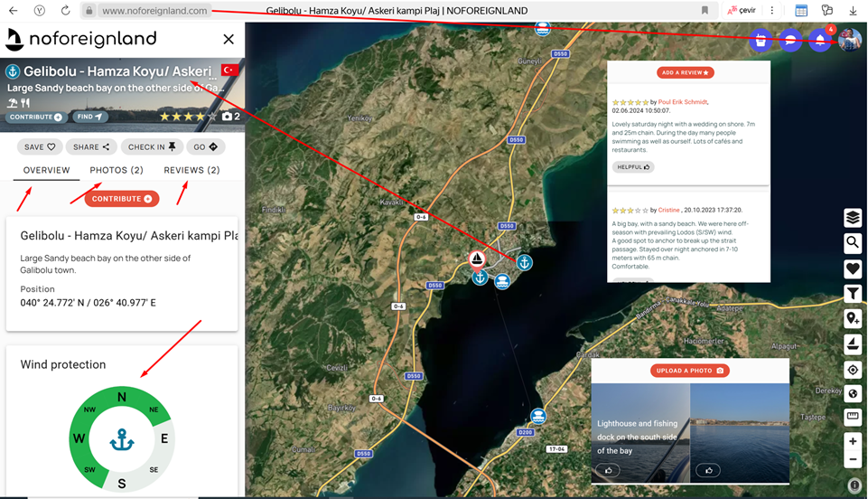Open Poul Erik Schmidt reviewer profile

[683, 102]
